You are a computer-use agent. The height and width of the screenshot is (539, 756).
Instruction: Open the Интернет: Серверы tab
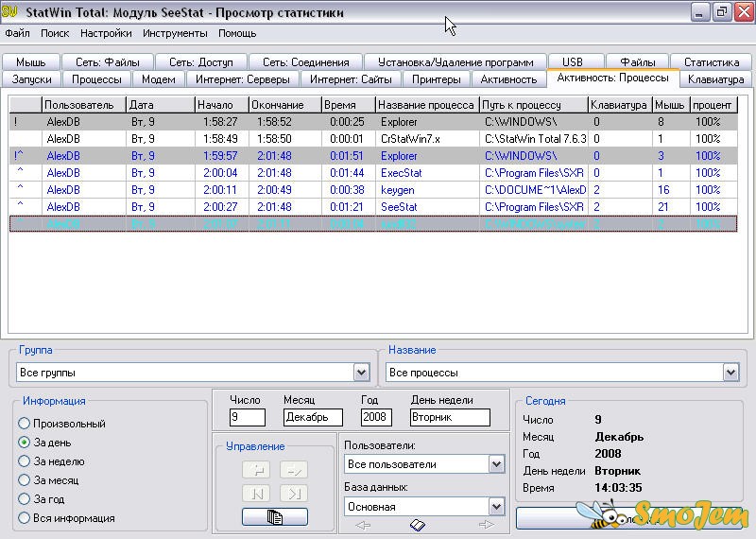point(243,79)
